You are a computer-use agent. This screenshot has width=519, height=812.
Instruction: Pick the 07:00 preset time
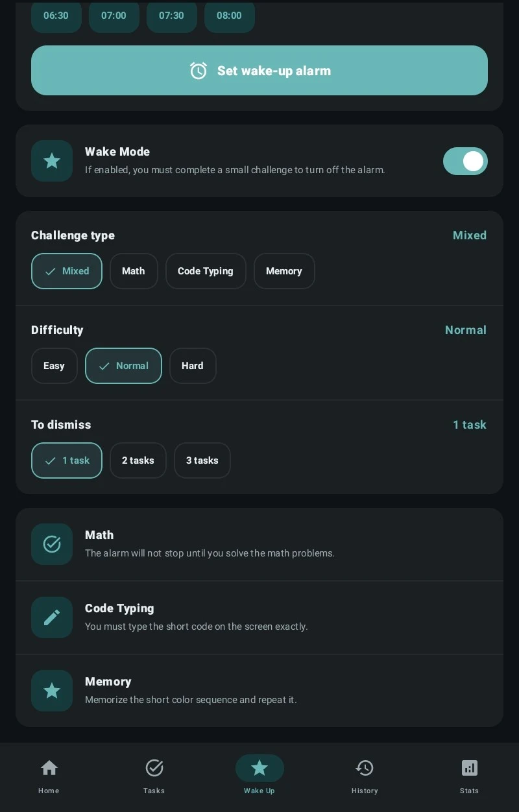pyautogui.click(x=114, y=16)
